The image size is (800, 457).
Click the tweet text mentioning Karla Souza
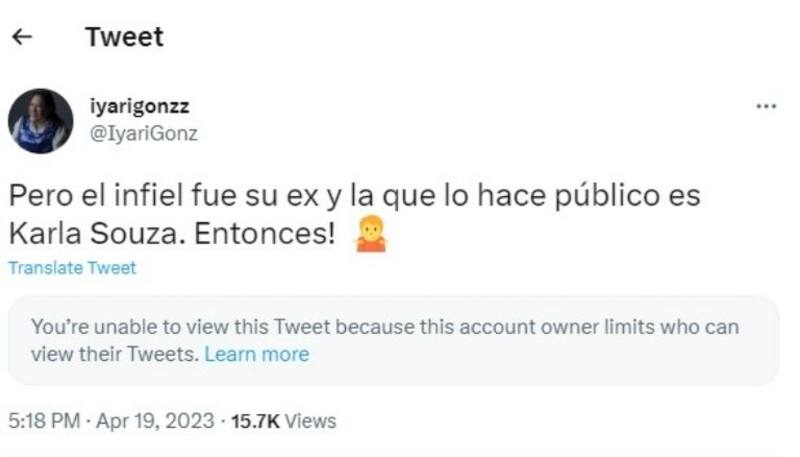point(355,215)
